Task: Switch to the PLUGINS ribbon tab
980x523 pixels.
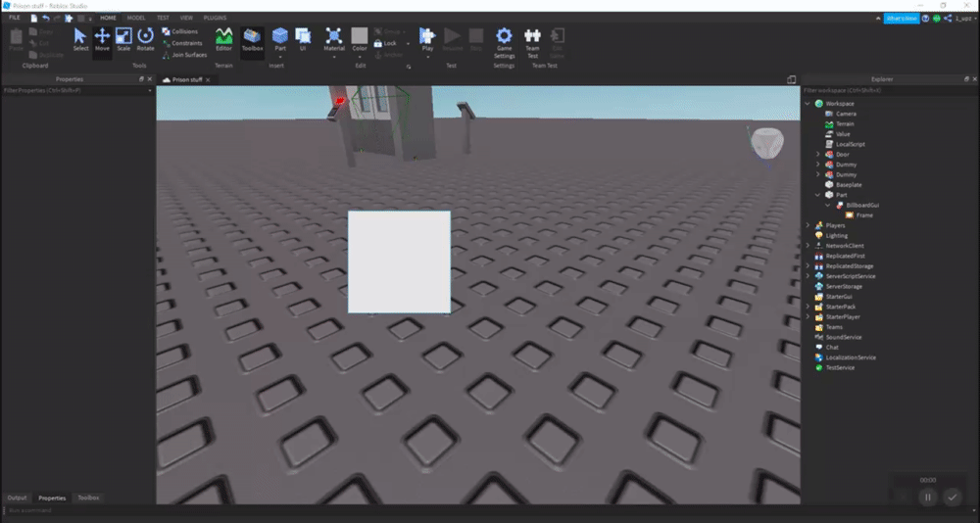Action: point(215,19)
